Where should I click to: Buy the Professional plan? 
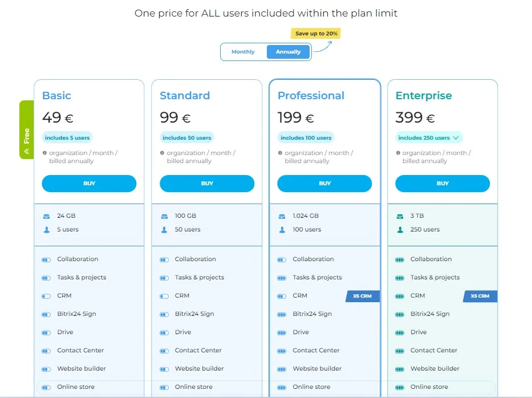324,184
